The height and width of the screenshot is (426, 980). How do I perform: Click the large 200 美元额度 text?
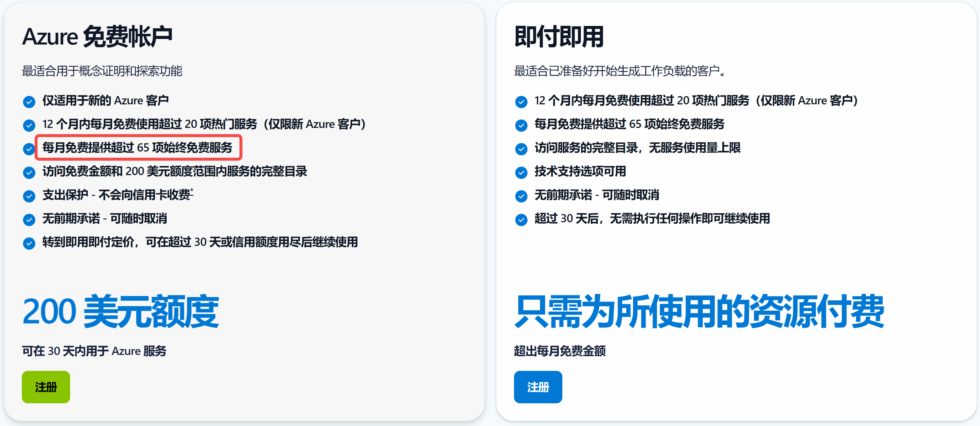coord(120,311)
